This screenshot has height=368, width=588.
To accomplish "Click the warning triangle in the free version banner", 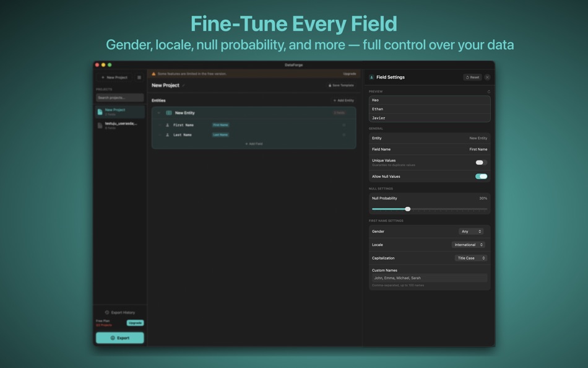I will 152,74.
